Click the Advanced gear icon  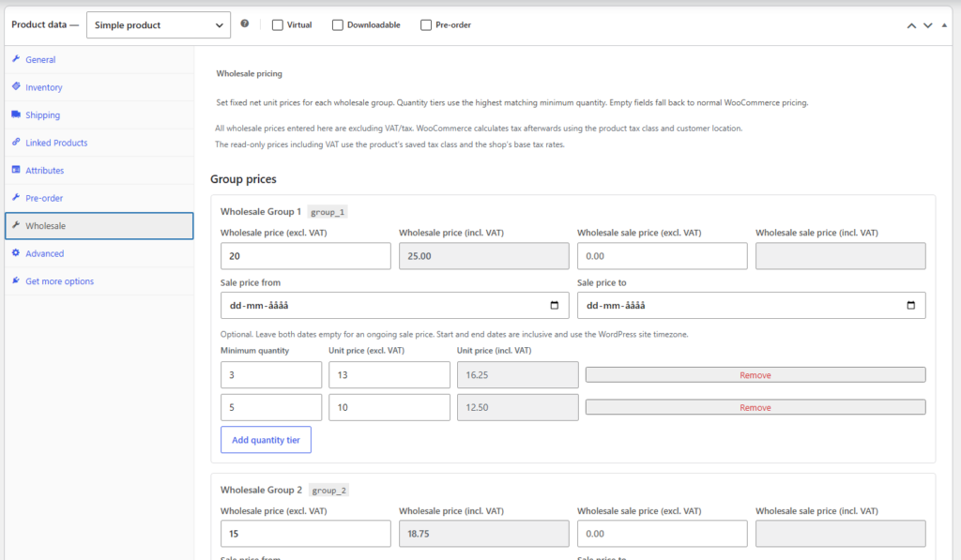tap(16, 252)
